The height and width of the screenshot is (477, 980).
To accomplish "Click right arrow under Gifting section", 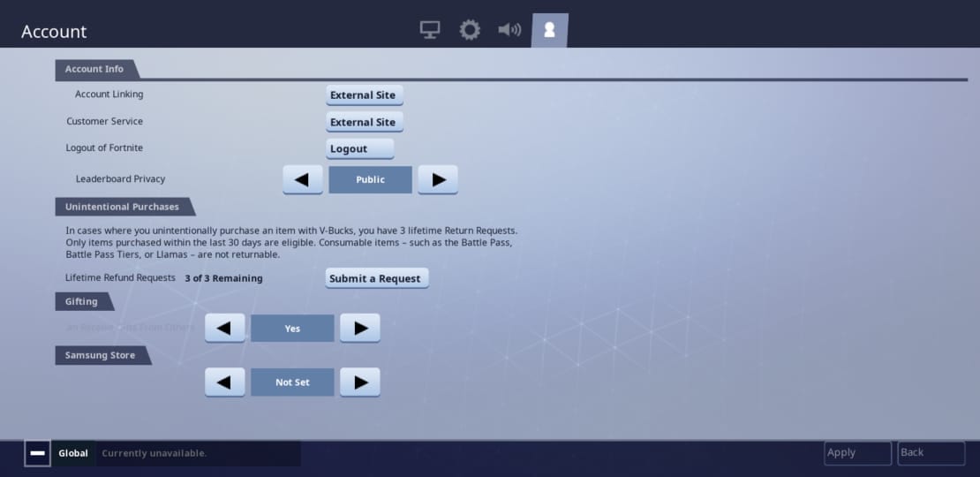I will pos(360,328).
